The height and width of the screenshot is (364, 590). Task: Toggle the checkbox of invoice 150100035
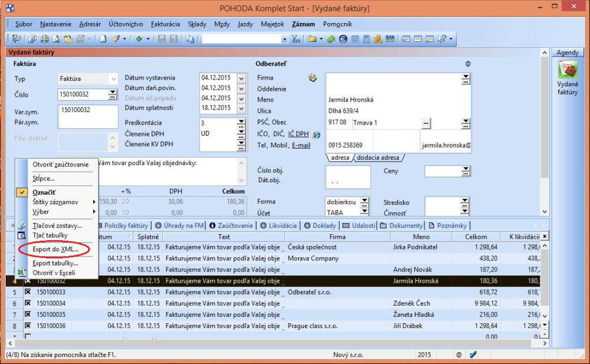click(28, 314)
